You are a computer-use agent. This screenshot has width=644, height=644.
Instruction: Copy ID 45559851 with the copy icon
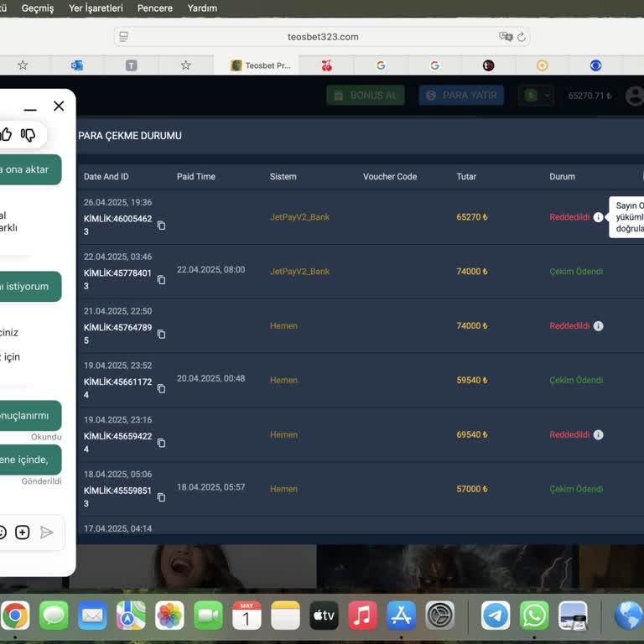[x=161, y=497]
